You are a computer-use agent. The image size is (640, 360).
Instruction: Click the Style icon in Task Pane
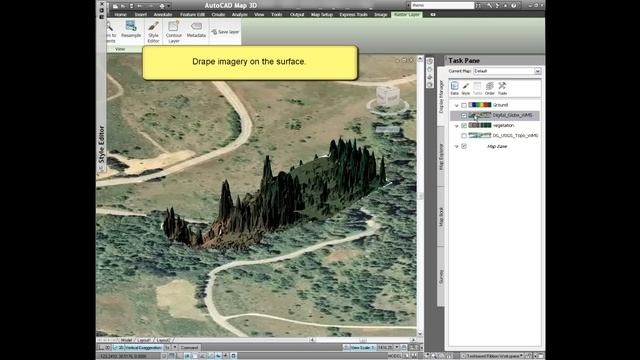tap(466, 88)
